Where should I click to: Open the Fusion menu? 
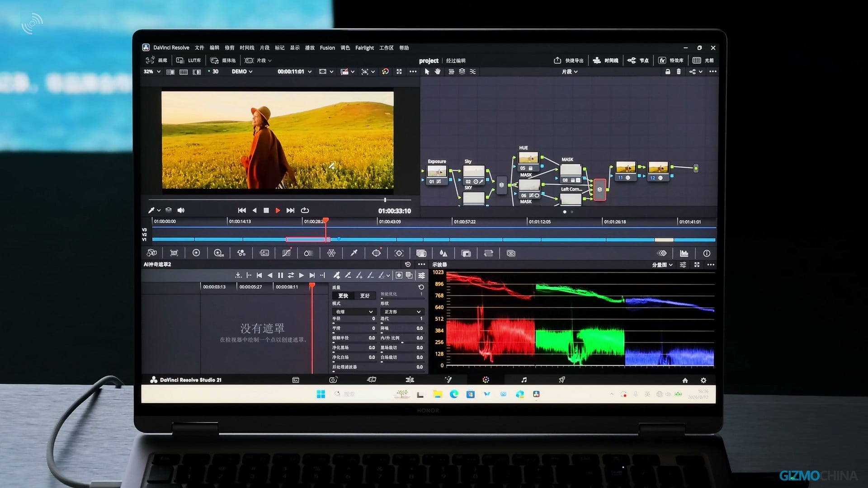coord(327,48)
